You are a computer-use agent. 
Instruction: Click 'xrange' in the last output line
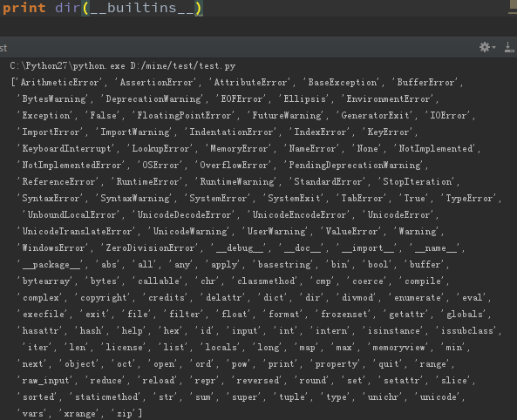tap(79, 413)
